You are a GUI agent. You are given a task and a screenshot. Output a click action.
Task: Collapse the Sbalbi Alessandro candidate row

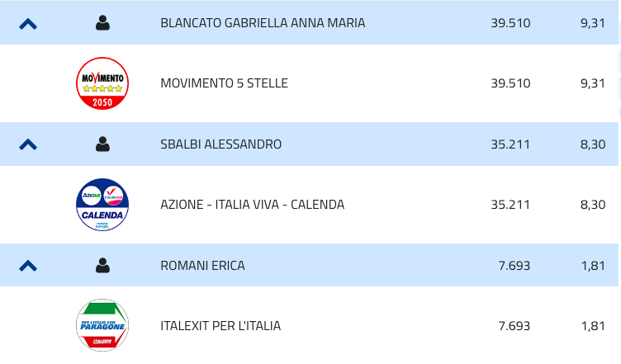(x=28, y=144)
